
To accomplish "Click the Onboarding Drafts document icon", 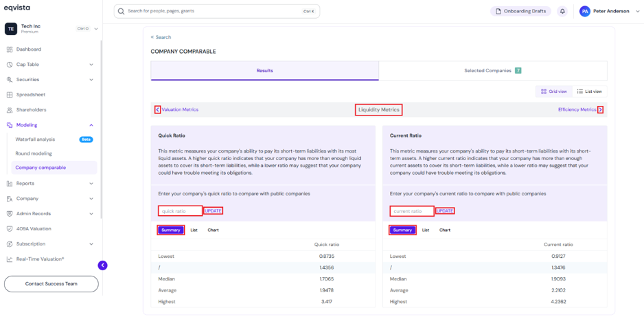I will coord(498,11).
